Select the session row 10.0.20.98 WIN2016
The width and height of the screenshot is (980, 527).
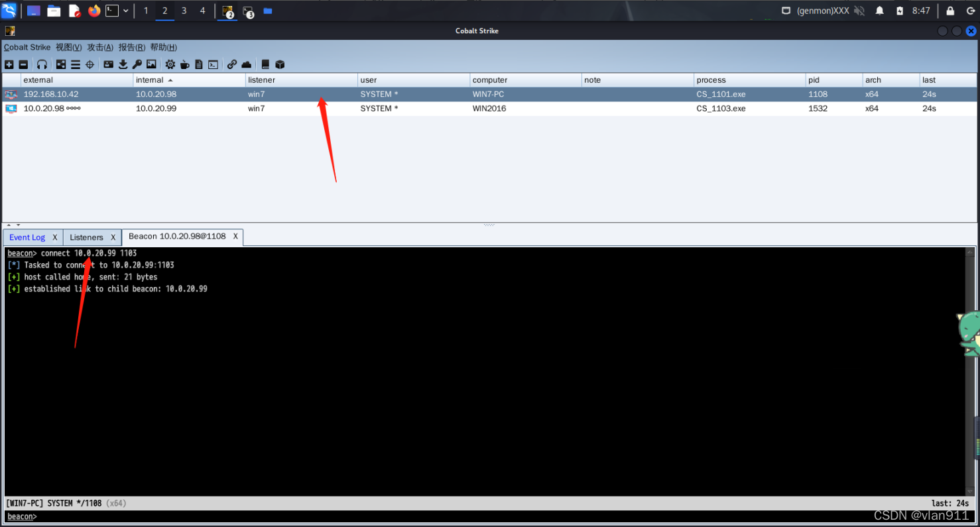coord(490,109)
